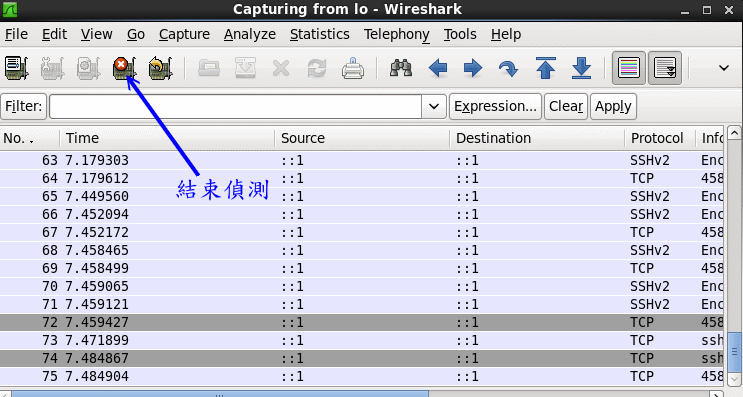Open the filter history dropdown arrow

(x=434, y=106)
